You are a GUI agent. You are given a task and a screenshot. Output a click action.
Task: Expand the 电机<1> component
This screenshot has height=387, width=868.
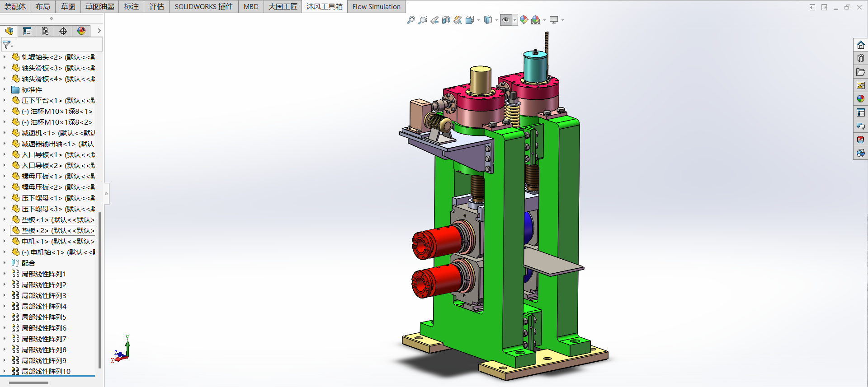5,241
